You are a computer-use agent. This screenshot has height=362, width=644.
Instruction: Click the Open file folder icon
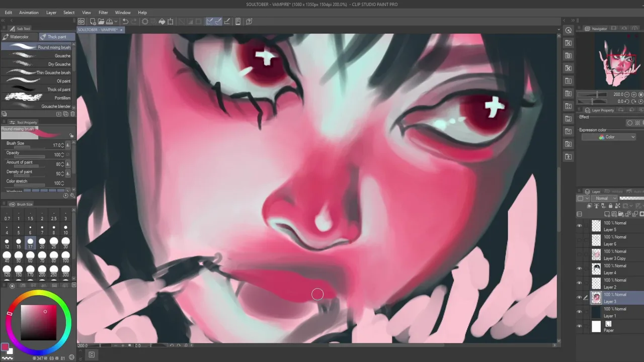(101, 22)
